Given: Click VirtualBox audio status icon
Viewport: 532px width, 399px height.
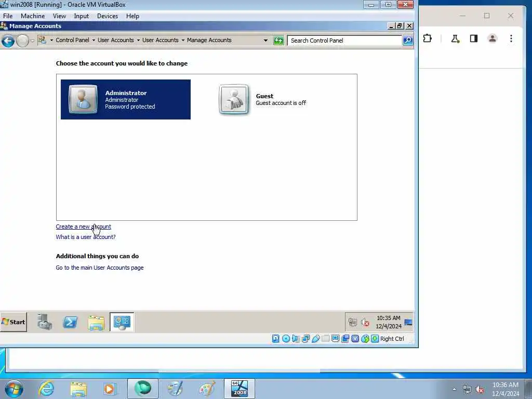Looking at the screenshot, I should point(296,339).
